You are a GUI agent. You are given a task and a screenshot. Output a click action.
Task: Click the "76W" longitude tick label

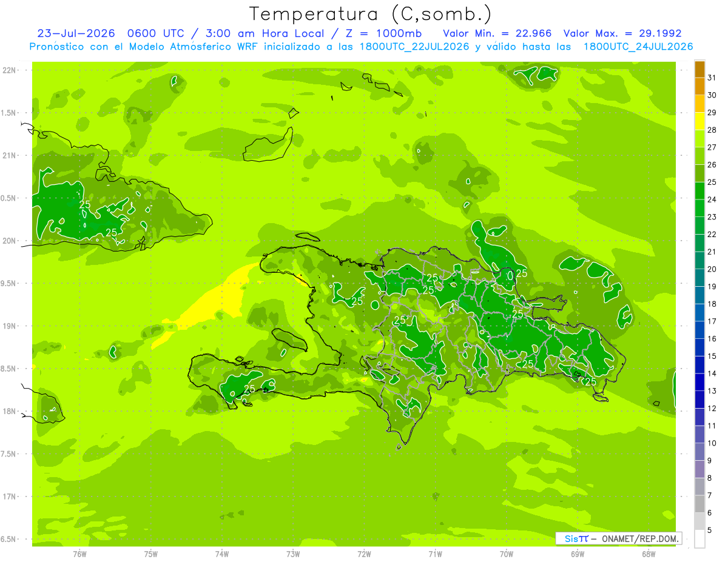pos(79,554)
